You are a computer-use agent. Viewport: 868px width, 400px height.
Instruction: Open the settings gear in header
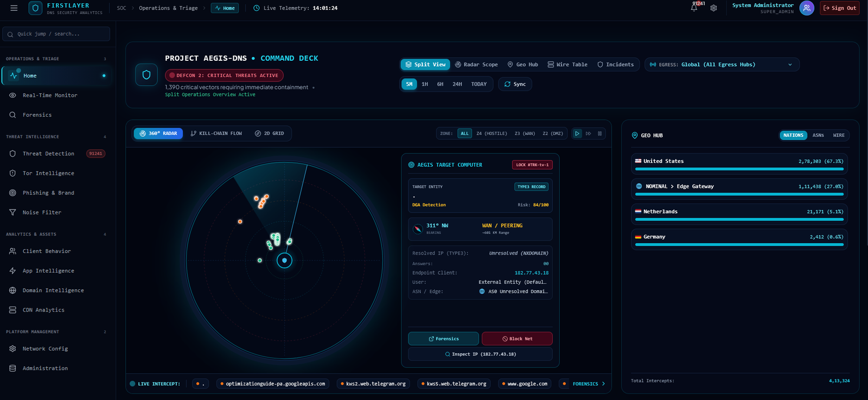(713, 8)
